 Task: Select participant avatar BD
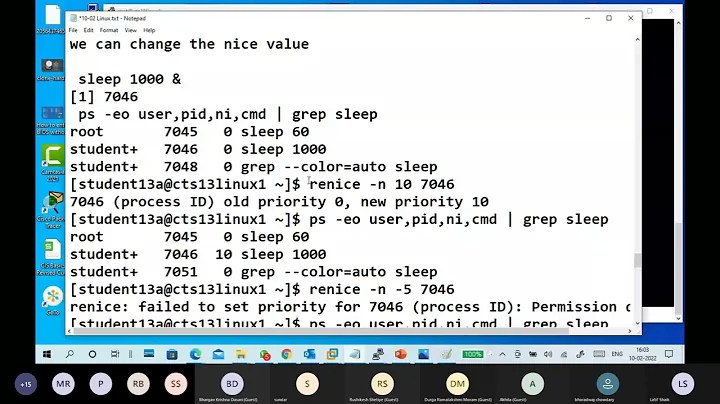232,384
